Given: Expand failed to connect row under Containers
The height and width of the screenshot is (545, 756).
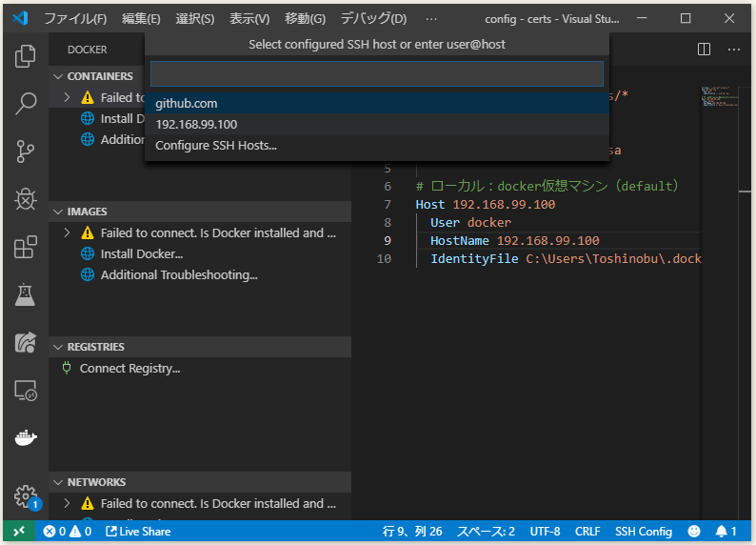Looking at the screenshot, I should pos(67,97).
